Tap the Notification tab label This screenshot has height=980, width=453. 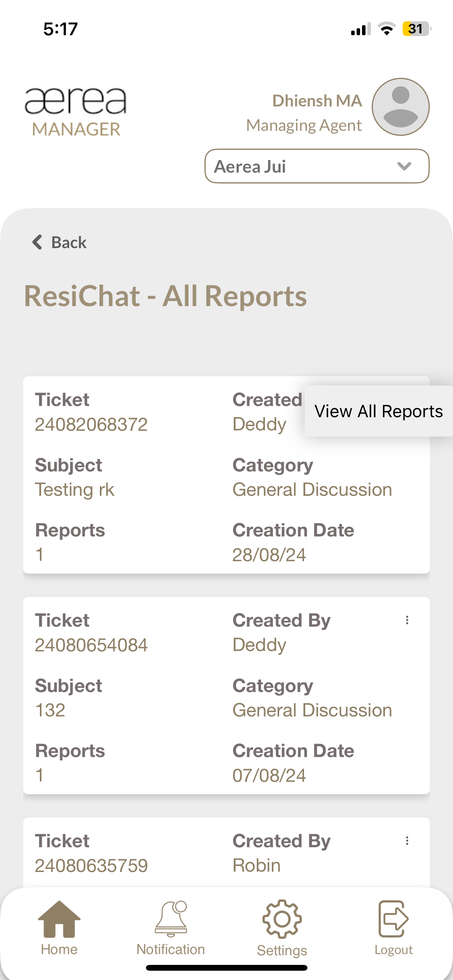tap(171, 950)
